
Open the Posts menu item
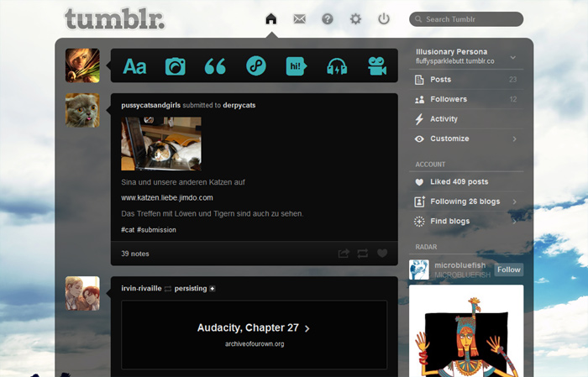(466, 80)
